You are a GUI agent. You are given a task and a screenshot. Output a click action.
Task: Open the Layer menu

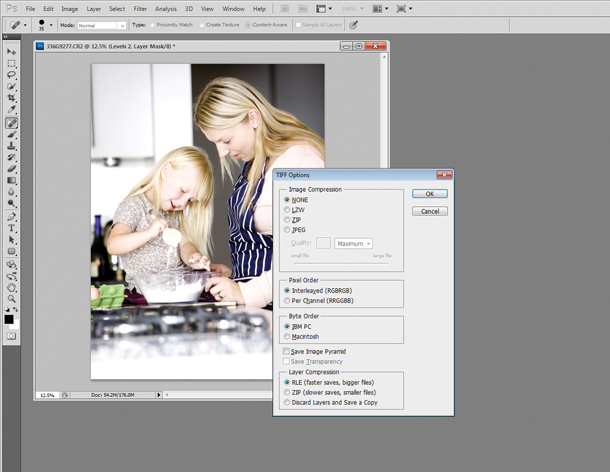click(x=93, y=9)
